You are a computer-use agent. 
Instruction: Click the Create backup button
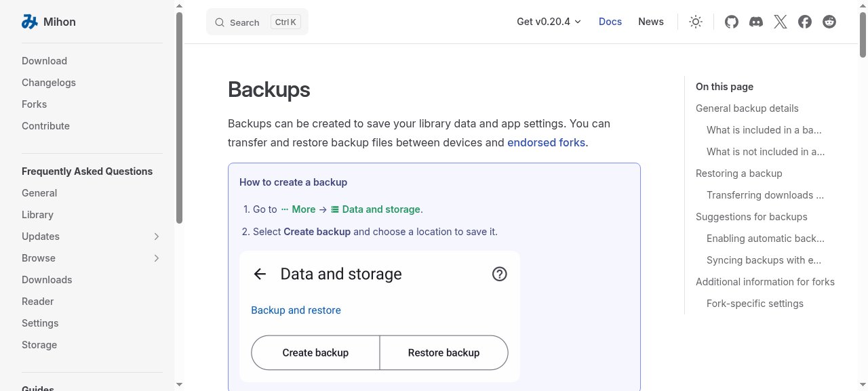coord(315,352)
